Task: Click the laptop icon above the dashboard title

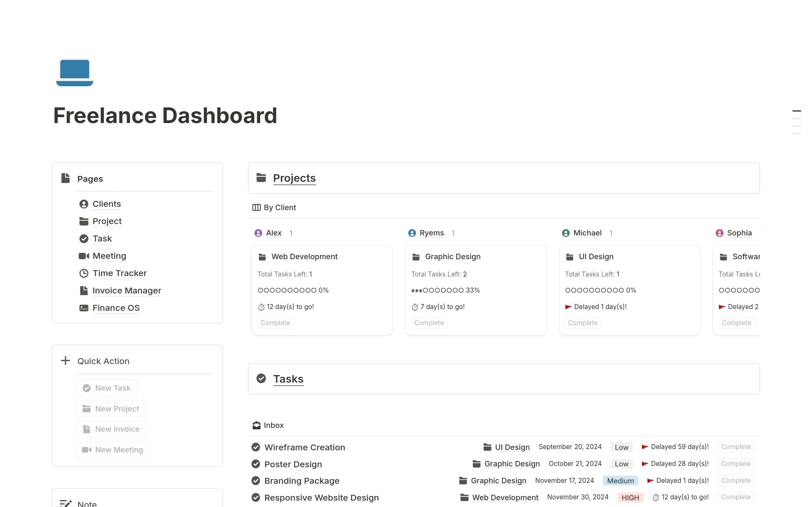Action: [x=74, y=73]
